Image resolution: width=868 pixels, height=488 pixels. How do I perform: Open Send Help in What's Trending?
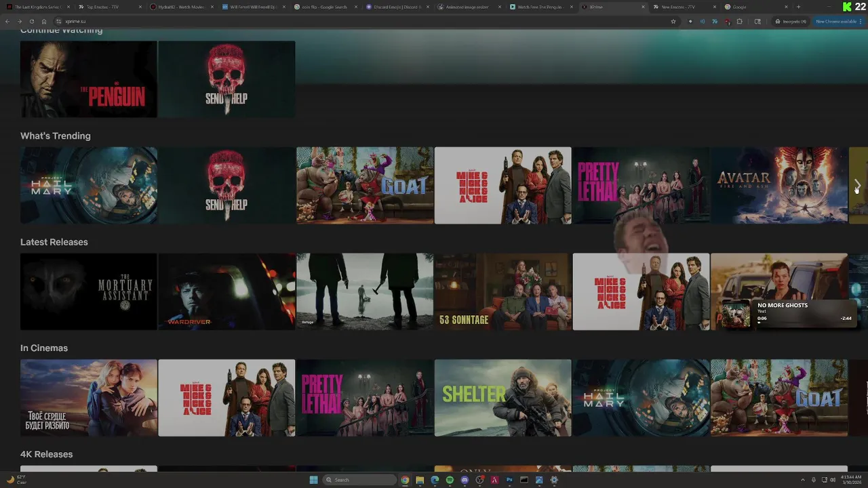tap(226, 185)
